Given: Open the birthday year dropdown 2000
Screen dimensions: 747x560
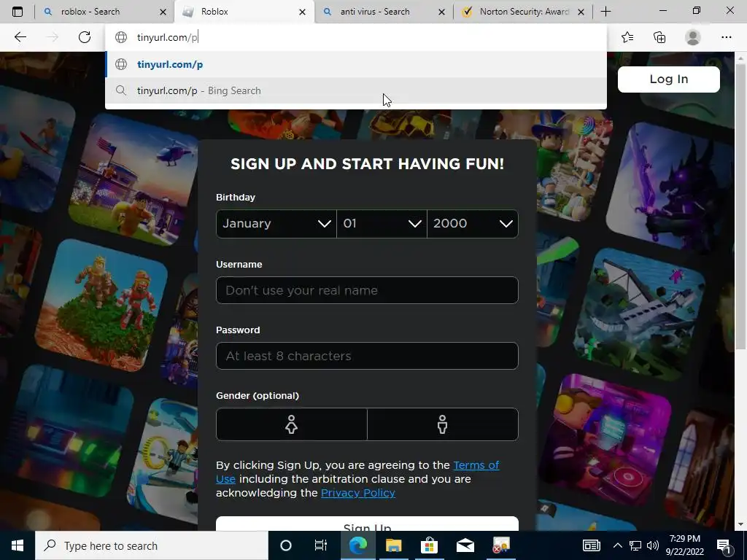Looking at the screenshot, I should [x=473, y=223].
